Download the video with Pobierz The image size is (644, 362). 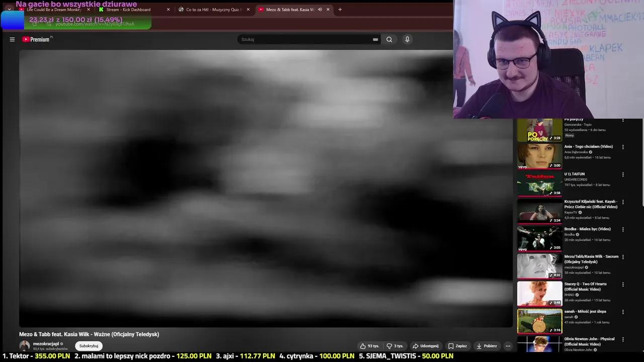coord(487,346)
